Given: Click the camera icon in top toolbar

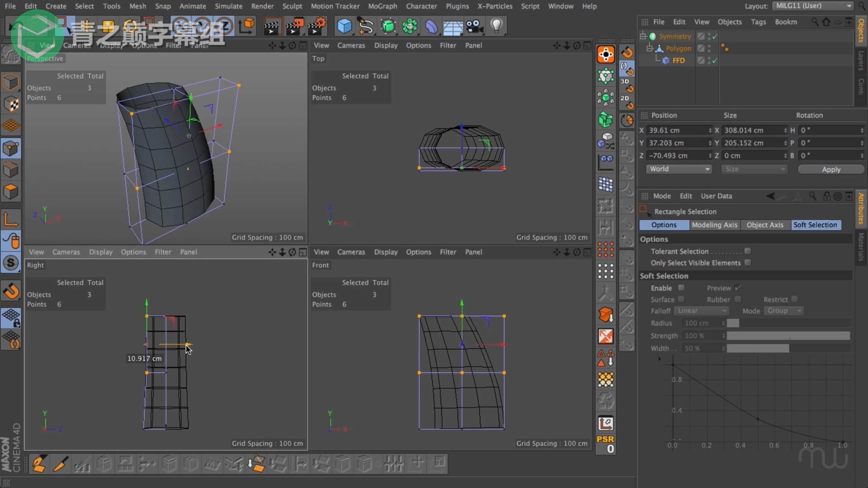Looking at the screenshot, I should tap(475, 26).
